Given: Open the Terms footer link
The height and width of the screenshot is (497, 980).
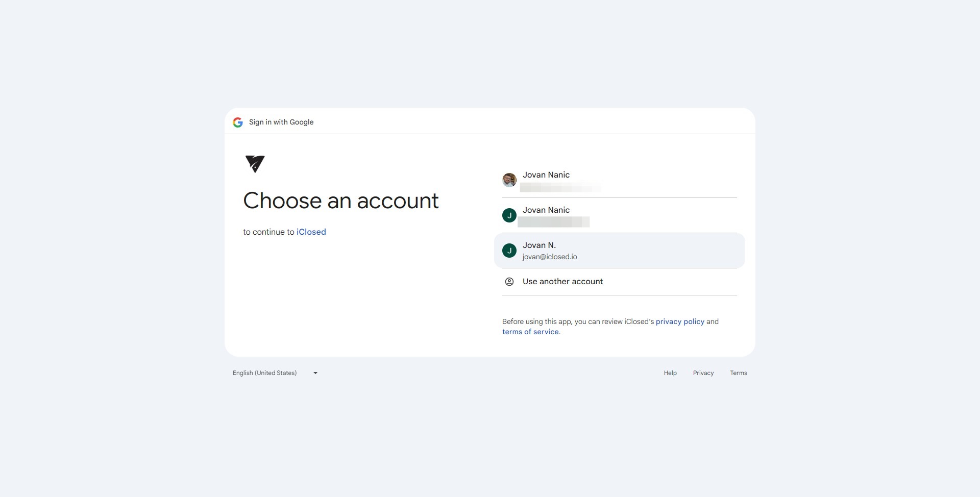Looking at the screenshot, I should [739, 374].
